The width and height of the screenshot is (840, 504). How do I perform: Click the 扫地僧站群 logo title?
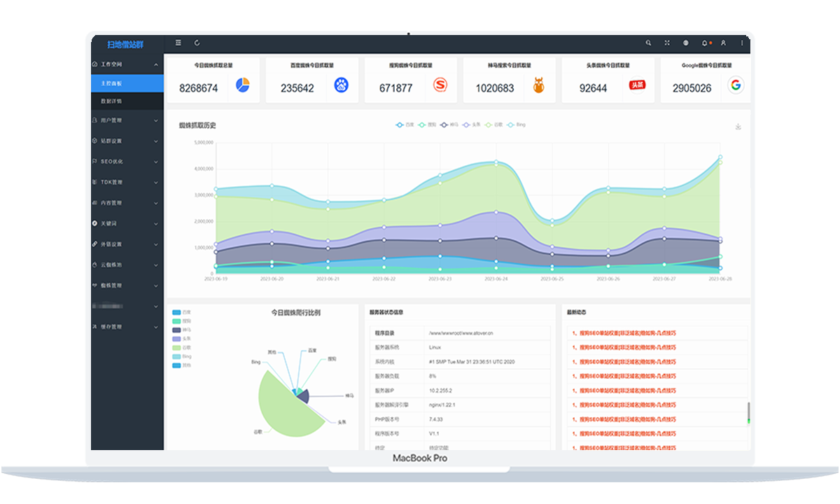(x=126, y=44)
